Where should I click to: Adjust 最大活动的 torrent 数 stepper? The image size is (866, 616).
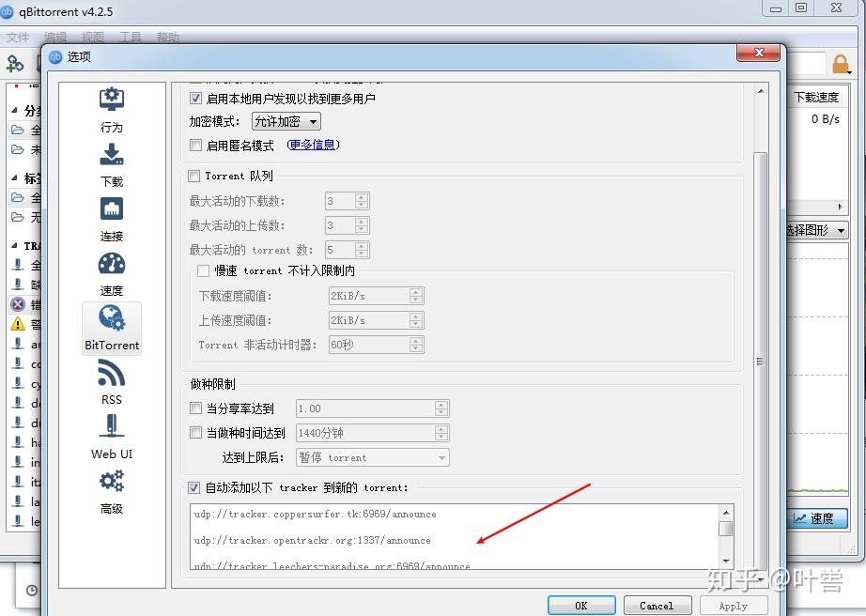(362, 250)
